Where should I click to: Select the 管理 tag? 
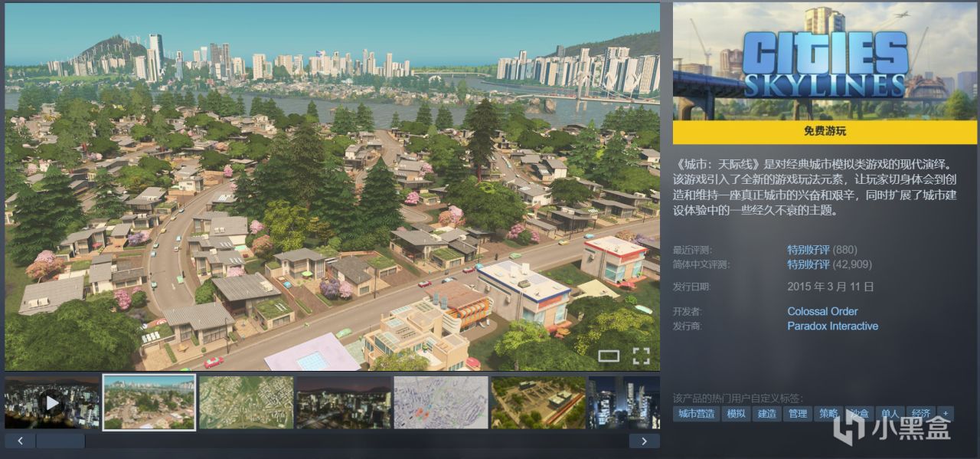coord(797,414)
